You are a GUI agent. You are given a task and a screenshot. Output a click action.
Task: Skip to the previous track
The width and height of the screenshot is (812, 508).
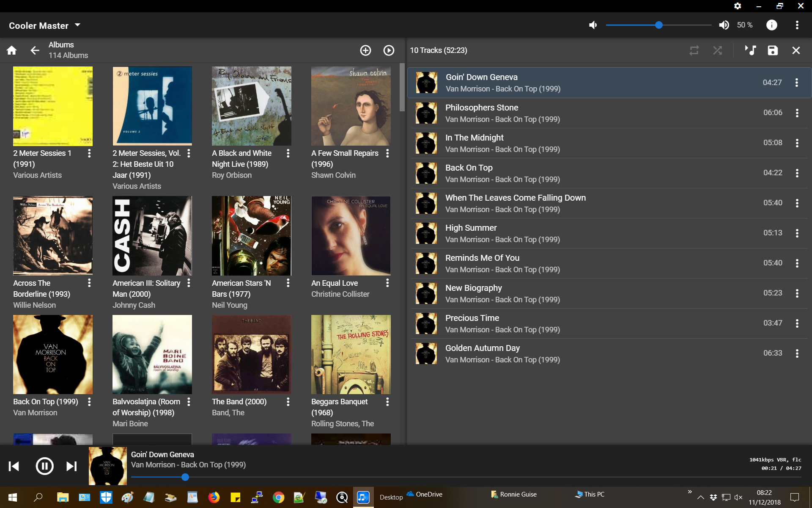[14, 466]
